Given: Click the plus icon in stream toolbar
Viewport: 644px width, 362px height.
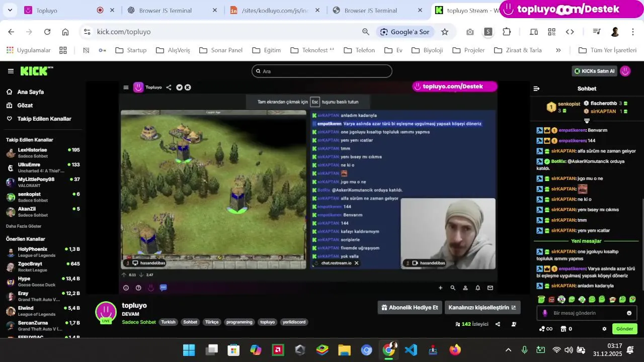Looking at the screenshot, I should click(440, 288).
